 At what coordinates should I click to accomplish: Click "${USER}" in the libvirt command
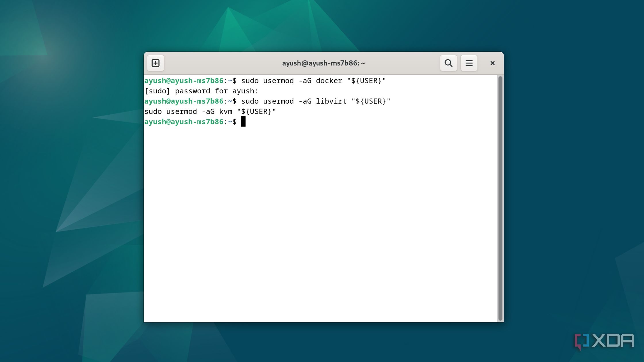tap(371, 101)
